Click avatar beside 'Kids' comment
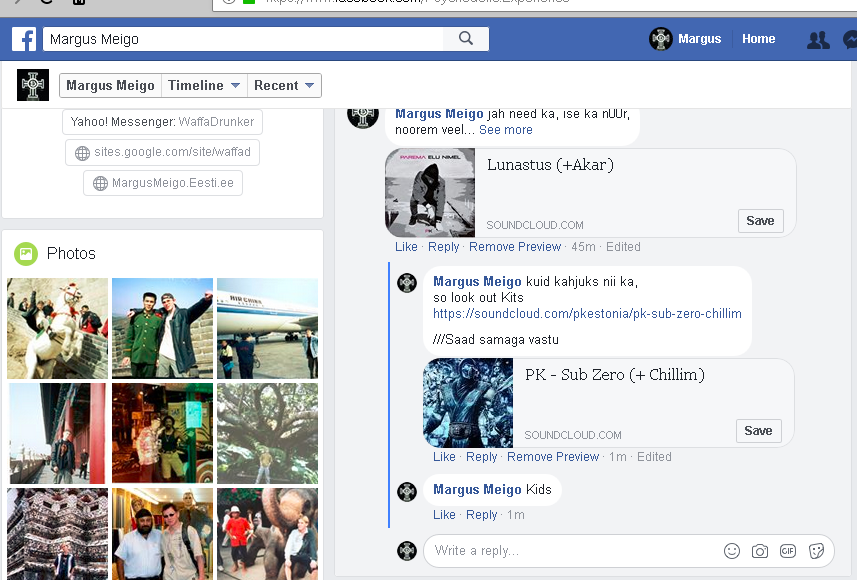857x580 pixels. click(407, 492)
